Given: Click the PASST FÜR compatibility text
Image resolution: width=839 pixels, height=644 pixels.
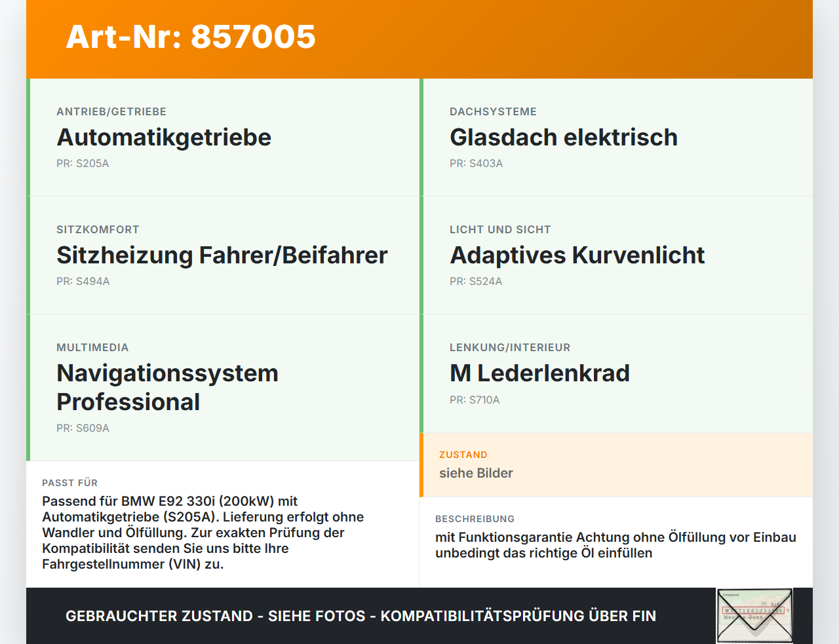Looking at the screenshot, I should coord(203,533).
